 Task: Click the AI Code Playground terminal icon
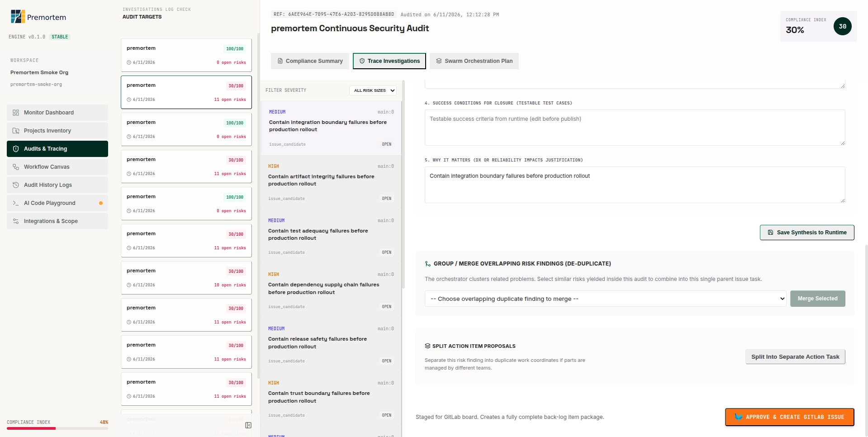(x=16, y=203)
